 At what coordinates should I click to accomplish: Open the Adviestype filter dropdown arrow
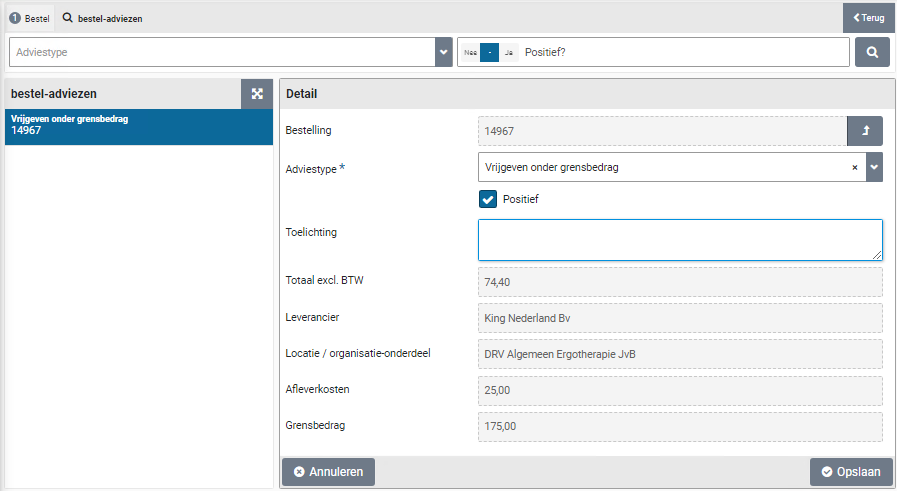[444, 52]
